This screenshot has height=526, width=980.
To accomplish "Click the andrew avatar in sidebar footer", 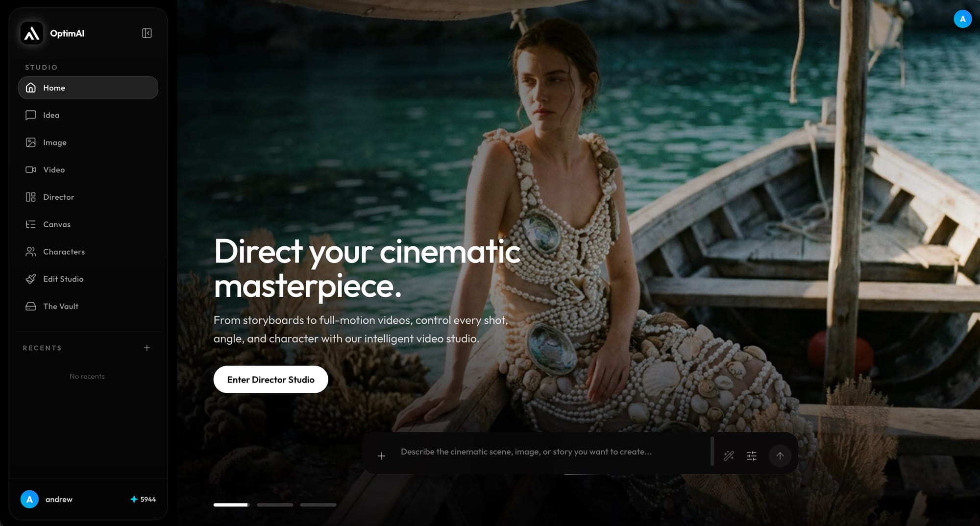I will (29, 499).
